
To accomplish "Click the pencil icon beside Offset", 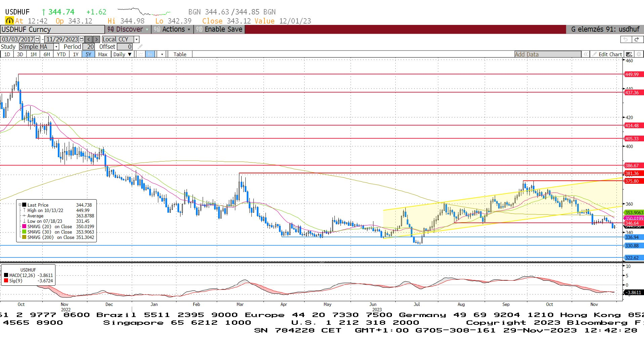I will click(x=140, y=47).
